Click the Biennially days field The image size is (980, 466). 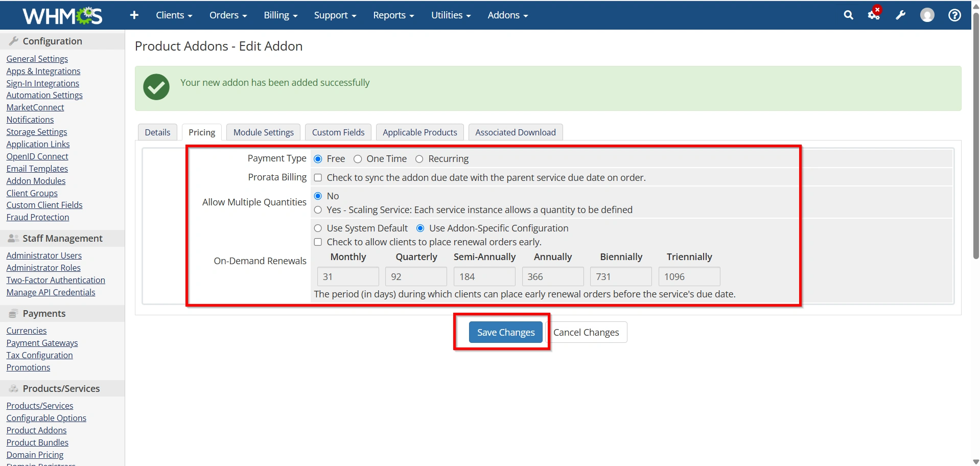coord(621,276)
